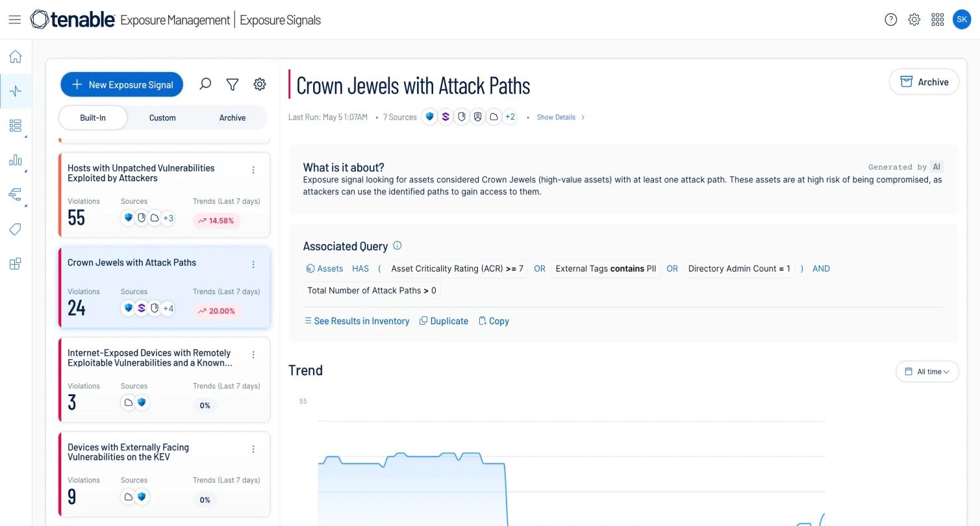This screenshot has height=526, width=980.
Task: Open the bar chart analytics sidebar icon
Action: coord(16,160)
